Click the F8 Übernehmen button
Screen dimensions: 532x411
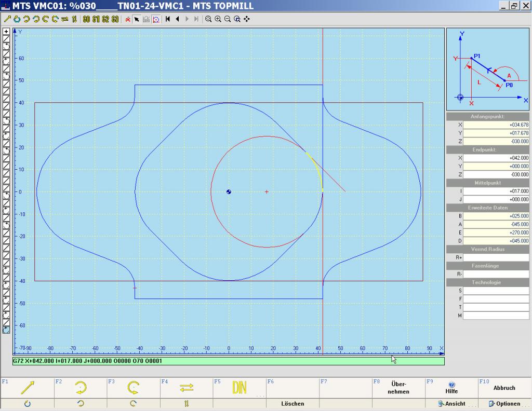(398, 388)
